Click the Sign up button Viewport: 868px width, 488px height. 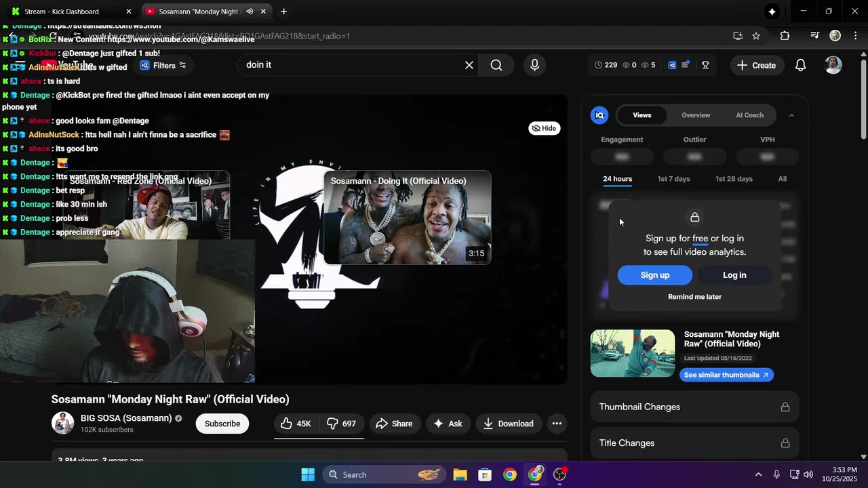[654, 275]
